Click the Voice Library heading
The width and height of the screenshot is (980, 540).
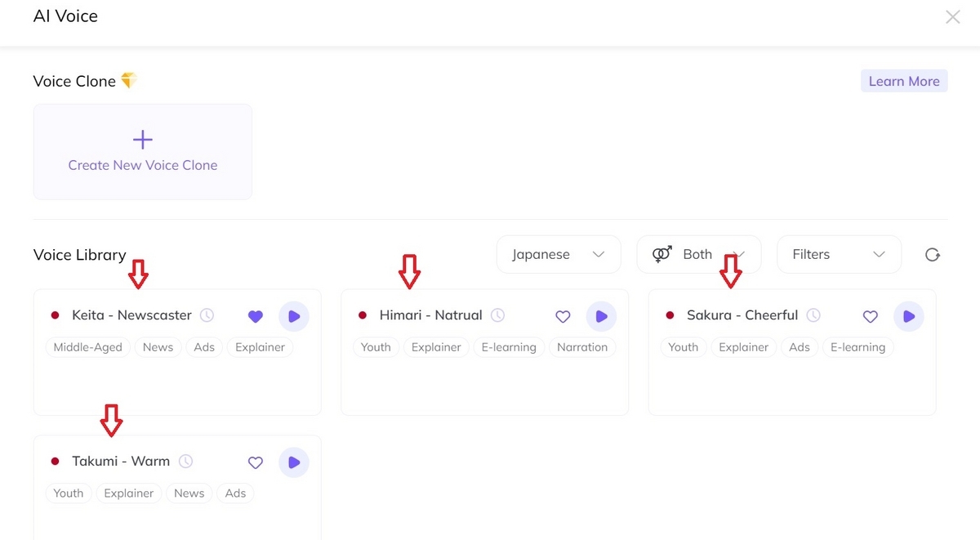click(79, 255)
